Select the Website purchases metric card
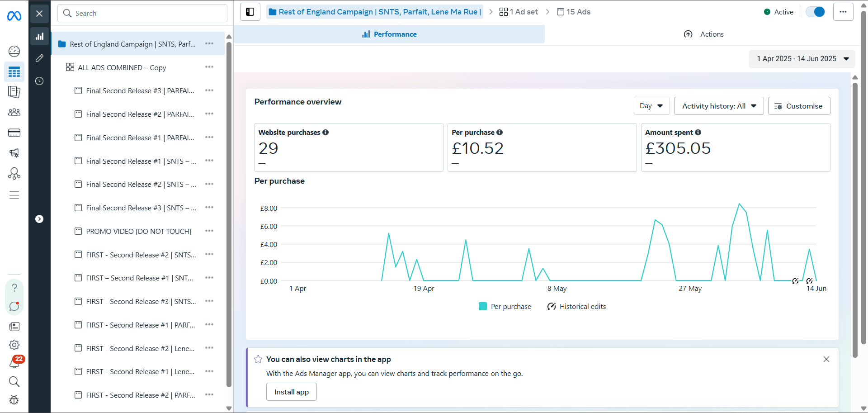 point(349,147)
